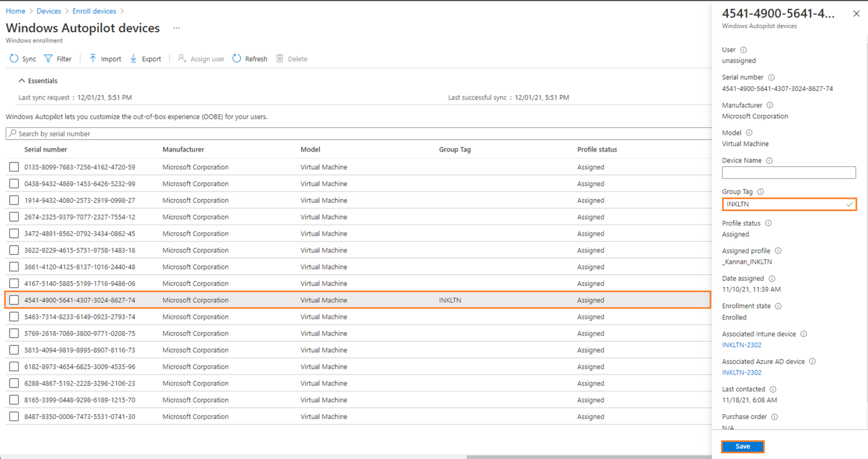868x459 pixels.
Task: Click the Sync icon in toolbar
Action: tap(14, 59)
